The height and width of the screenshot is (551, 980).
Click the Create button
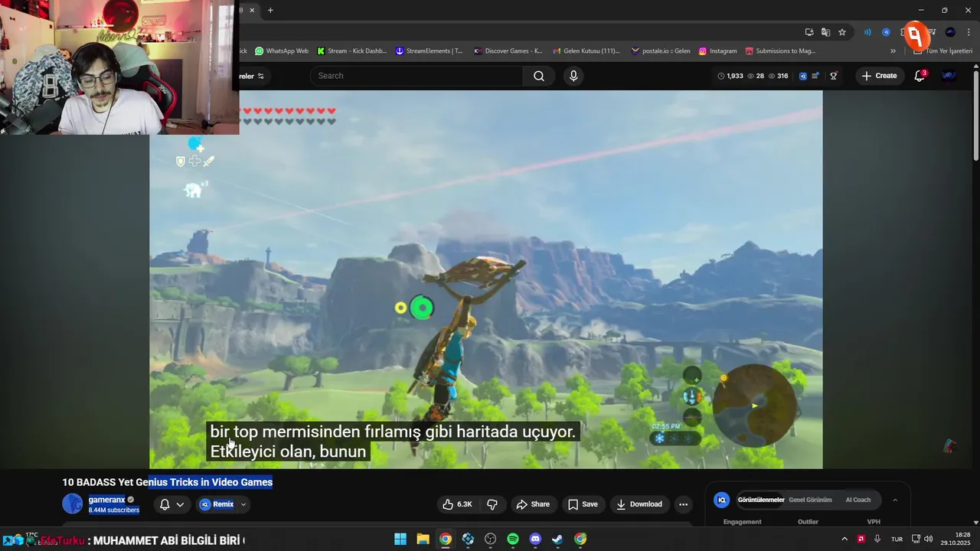879,76
